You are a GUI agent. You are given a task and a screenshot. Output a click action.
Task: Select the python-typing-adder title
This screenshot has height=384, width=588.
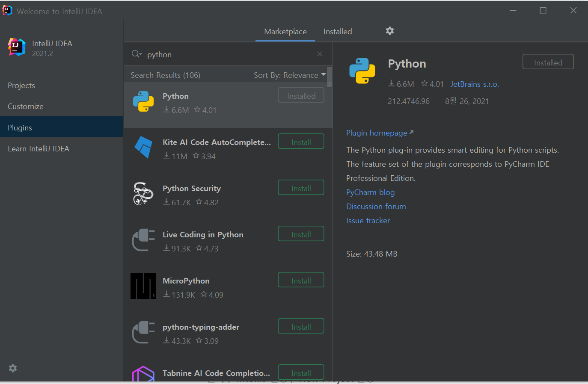tap(201, 327)
